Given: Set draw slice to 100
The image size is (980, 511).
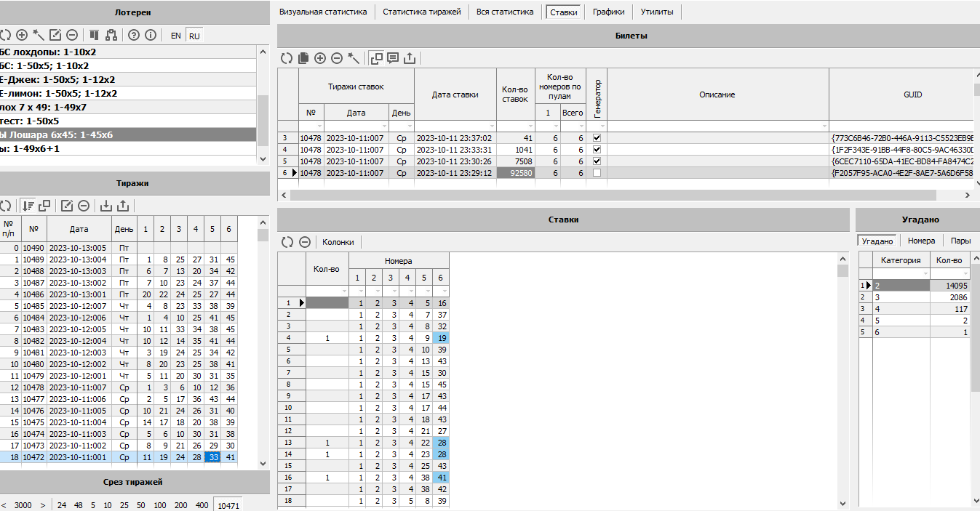Looking at the screenshot, I should pos(160,505).
